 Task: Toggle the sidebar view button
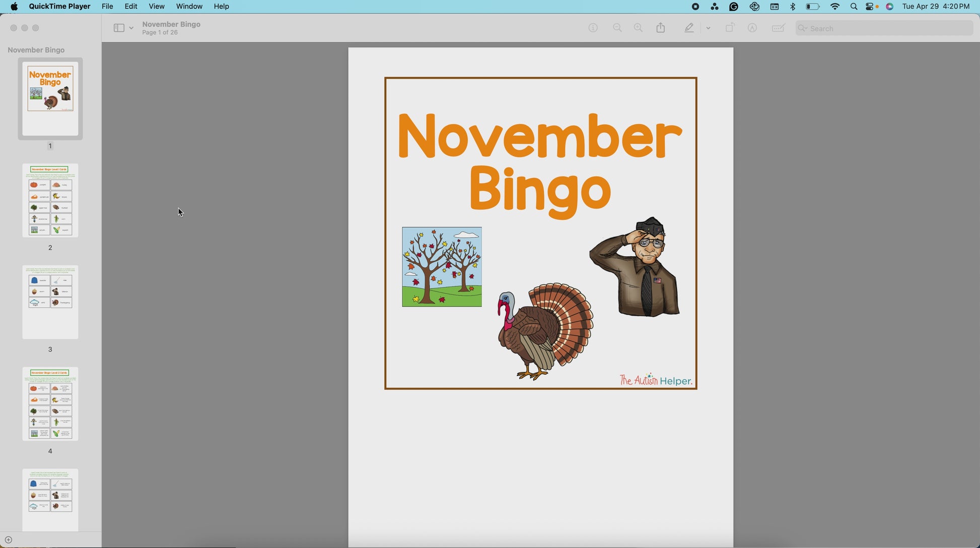119,28
